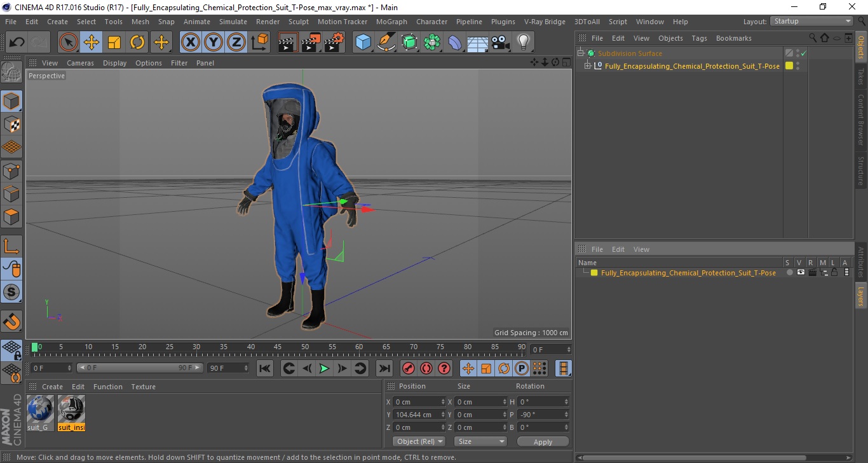Toggle layer view eye icon

click(x=801, y=272)
